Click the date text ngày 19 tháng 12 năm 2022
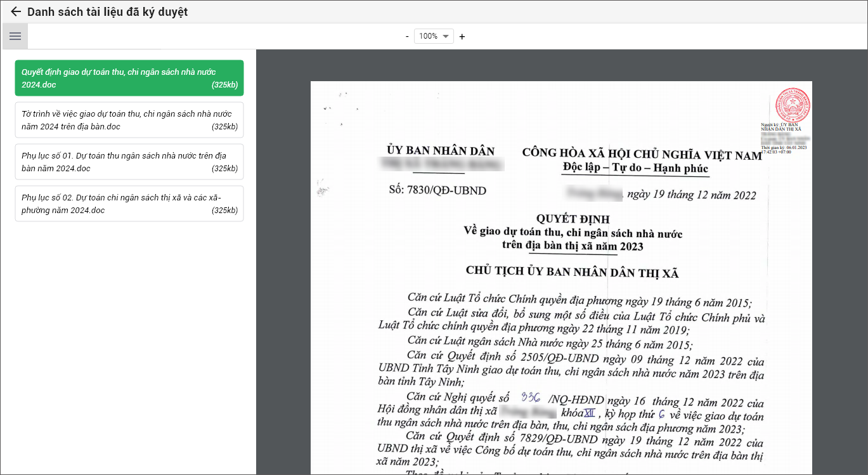This screenshot has height=475, width=868. (x=691, y=195)
